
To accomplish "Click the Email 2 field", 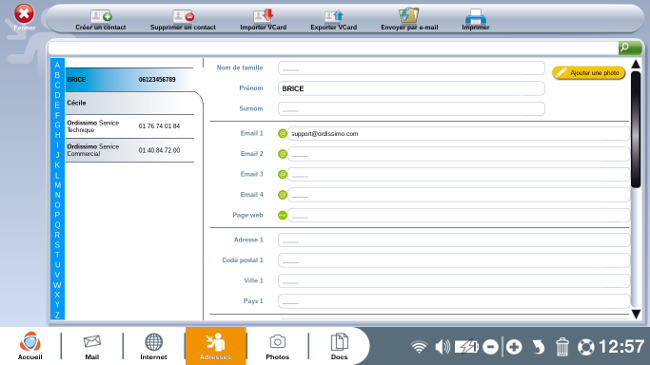I will point(459,154).
